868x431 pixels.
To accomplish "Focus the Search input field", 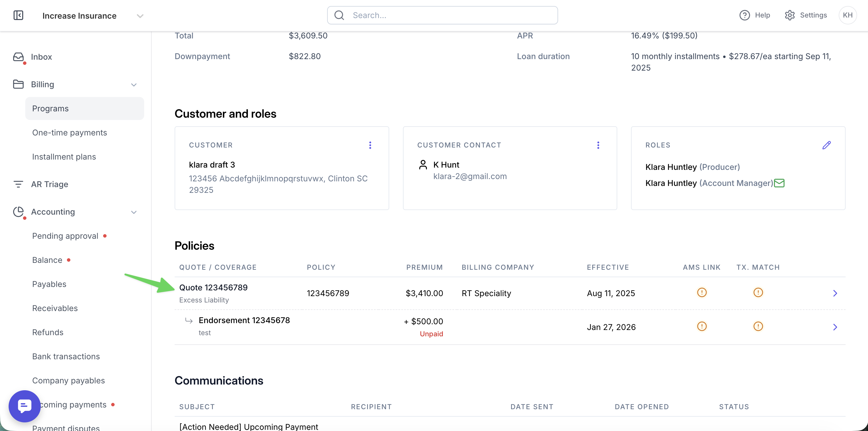I will pyautogui.click(x=442, y=15).
